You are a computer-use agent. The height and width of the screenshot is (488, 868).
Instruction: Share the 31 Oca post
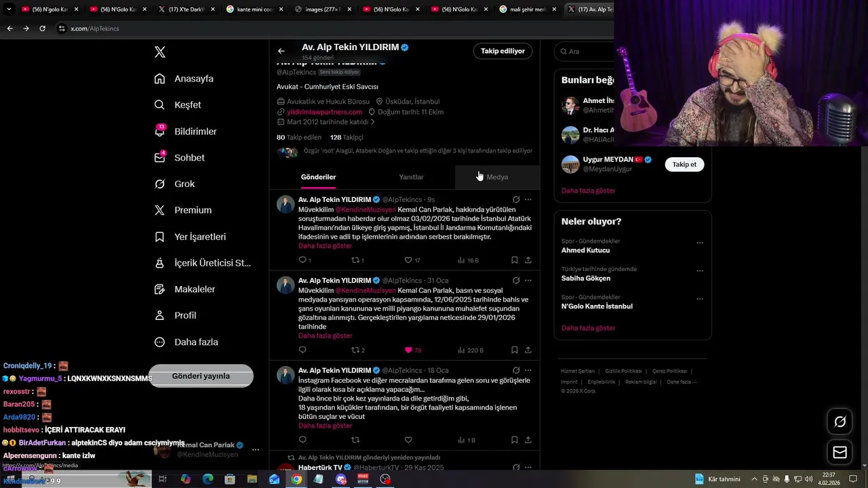point(528,350)
